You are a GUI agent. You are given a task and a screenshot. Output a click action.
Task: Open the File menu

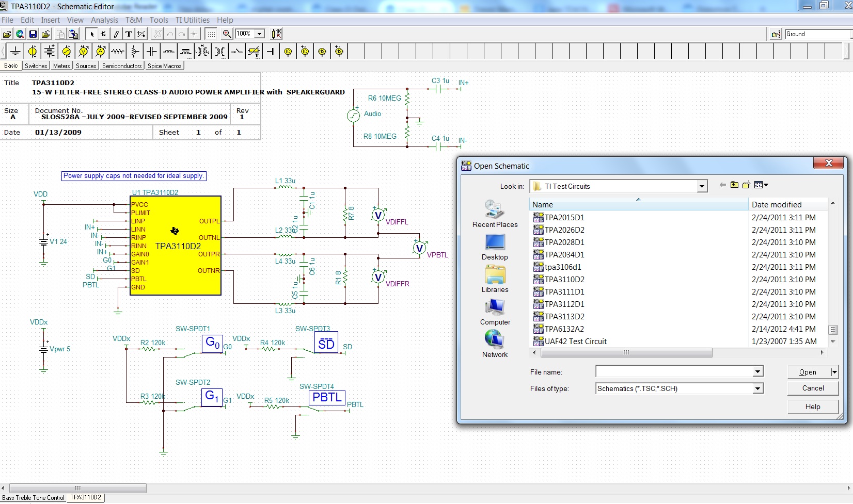click(x=7, y=20)
